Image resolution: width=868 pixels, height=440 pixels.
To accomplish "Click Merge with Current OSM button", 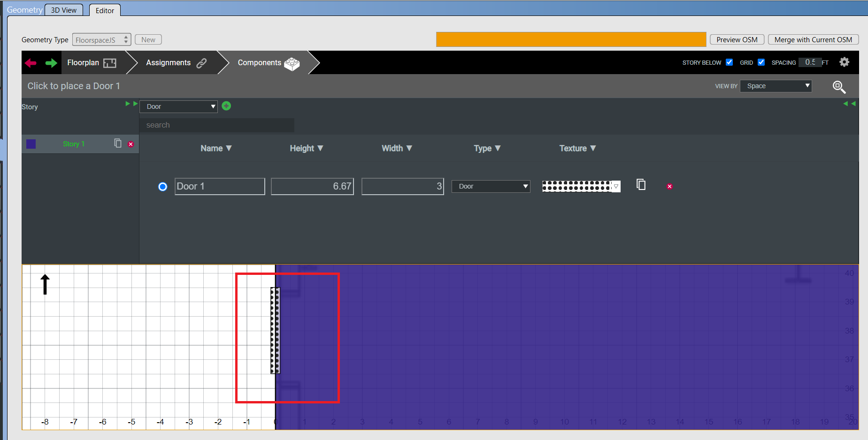I will [x=813, y=40].
